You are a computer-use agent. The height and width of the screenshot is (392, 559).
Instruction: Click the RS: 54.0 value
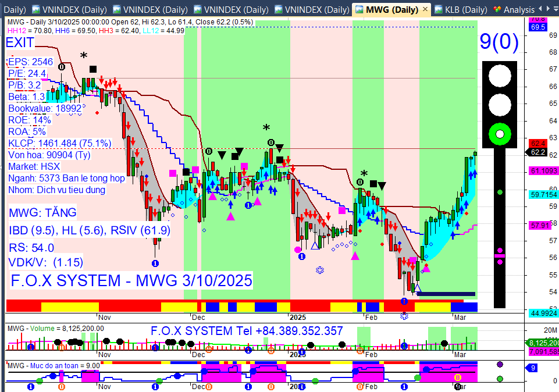click(31, 248)
